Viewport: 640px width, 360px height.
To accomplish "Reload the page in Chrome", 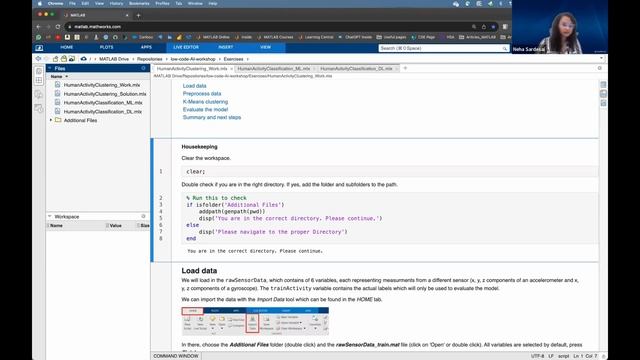I will tap(58, 27).
